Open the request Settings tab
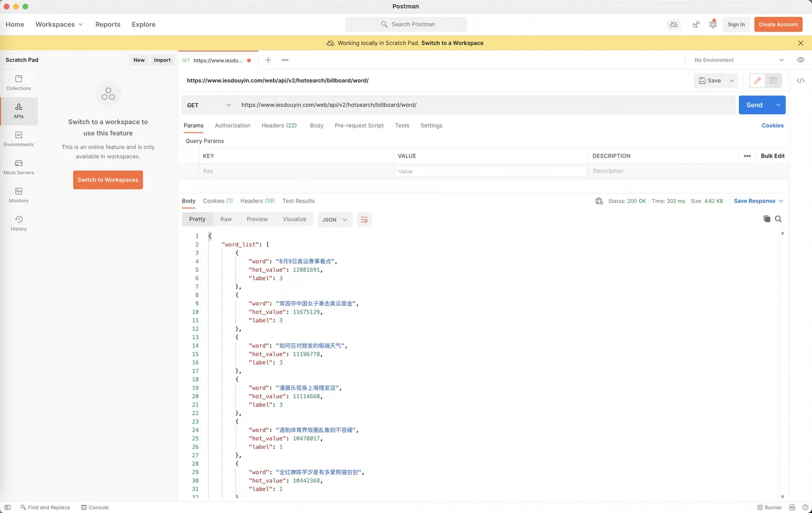The width and height of the screenshot is (812, 513). [x=432, y=125]
